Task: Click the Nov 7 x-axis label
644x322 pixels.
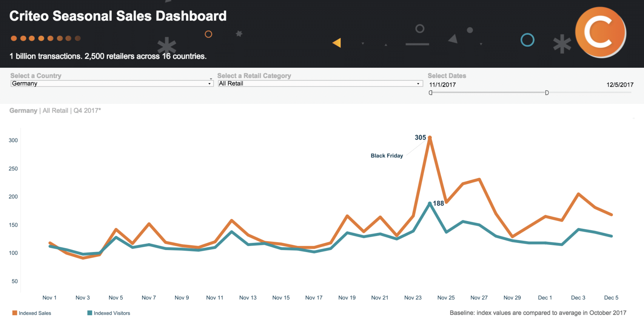Action: tap(149, 298)
